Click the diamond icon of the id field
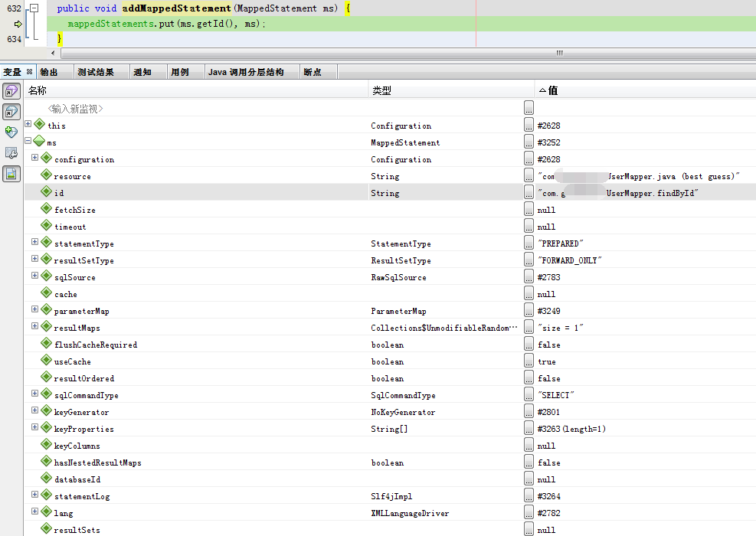 pos(46,191)
